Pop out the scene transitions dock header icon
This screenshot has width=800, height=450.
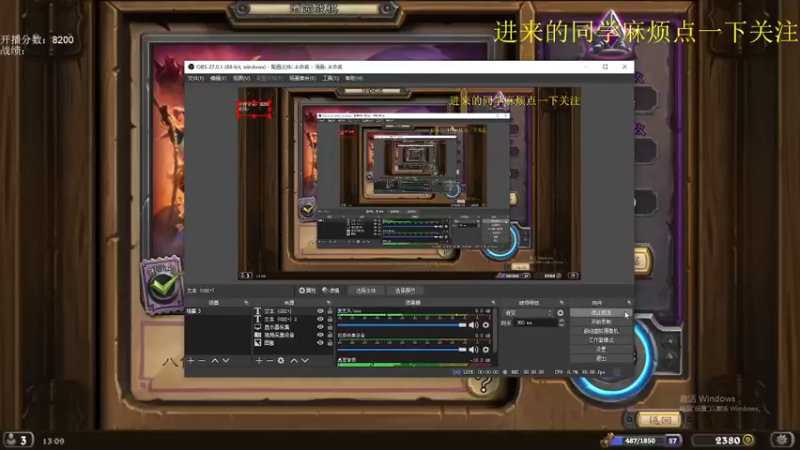(x=562, y=303)
